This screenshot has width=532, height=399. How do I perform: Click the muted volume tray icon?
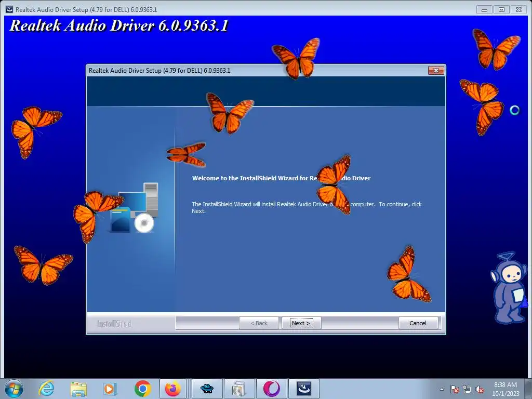(x=480, y=389)
